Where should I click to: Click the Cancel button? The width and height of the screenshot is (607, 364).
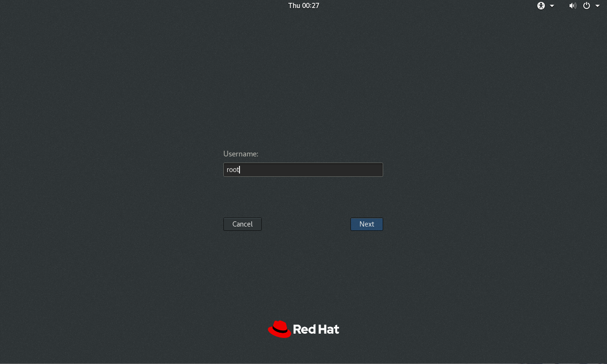tap(242, 224)
